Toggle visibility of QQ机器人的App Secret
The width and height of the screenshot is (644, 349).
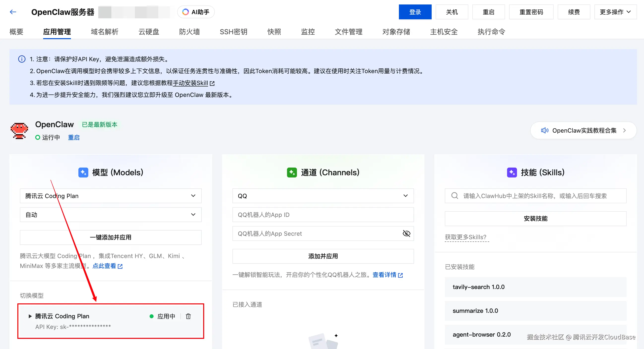point(406,233)
